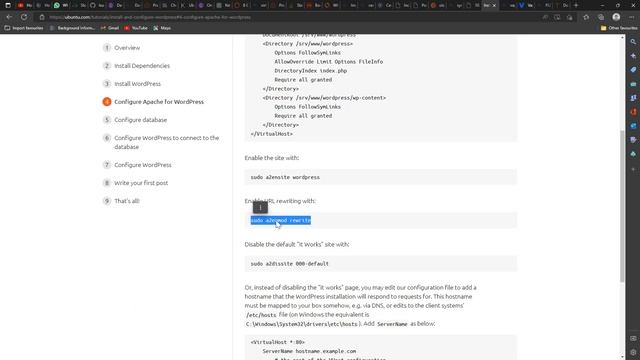View site information lock icon
Screen dimensions: 640x360
[42, 17]
